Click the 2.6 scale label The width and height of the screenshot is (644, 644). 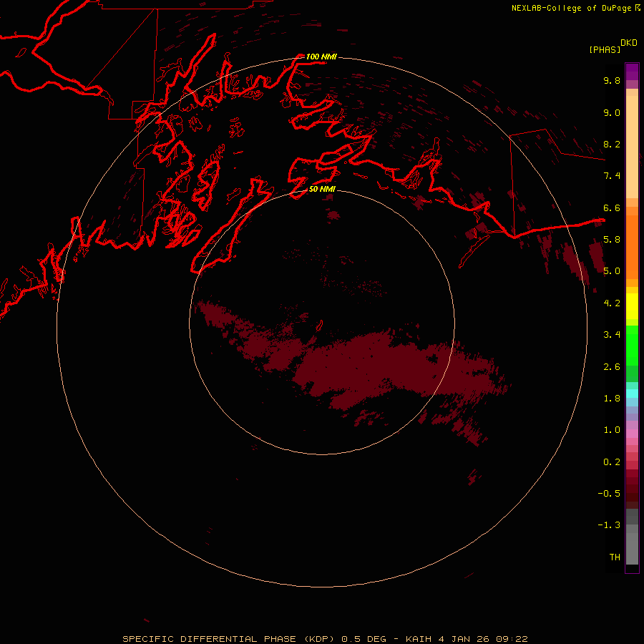point(612,367)
